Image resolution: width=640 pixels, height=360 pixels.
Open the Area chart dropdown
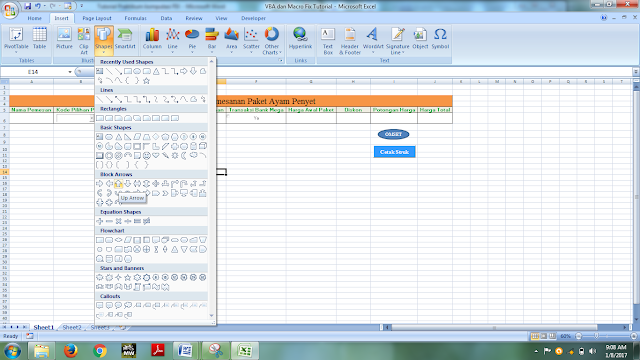coord(231,40)
